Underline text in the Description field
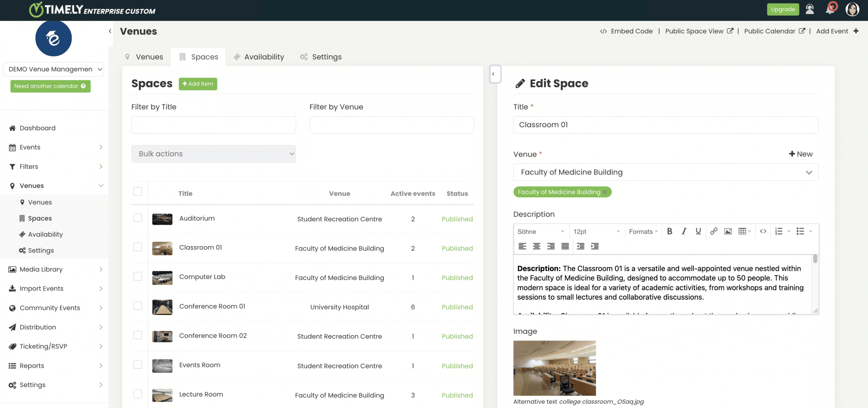 698,232
